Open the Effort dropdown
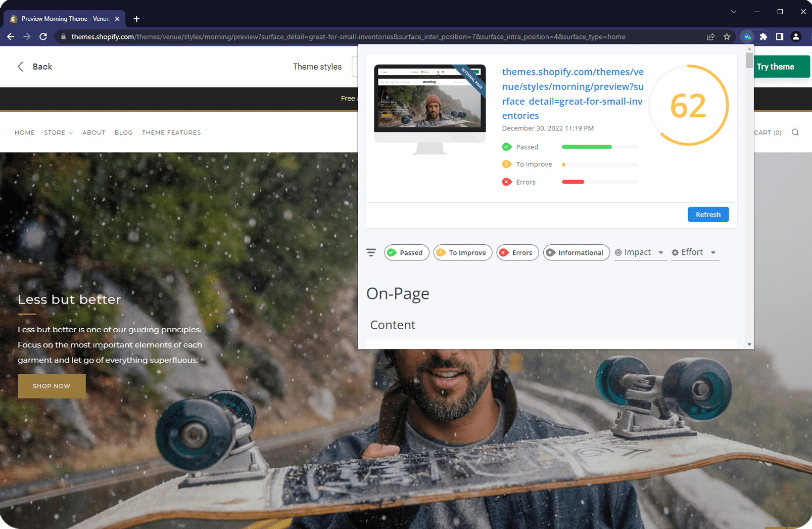 tap(695, 252)
